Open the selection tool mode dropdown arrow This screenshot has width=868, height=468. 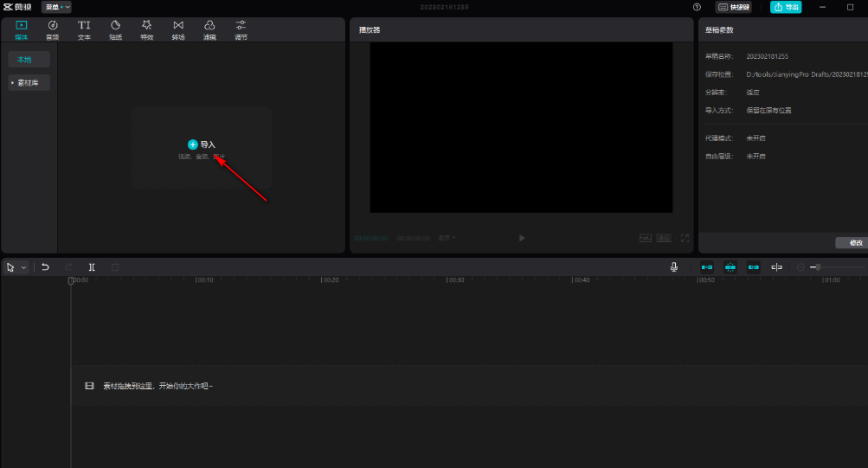coord(23,268)
